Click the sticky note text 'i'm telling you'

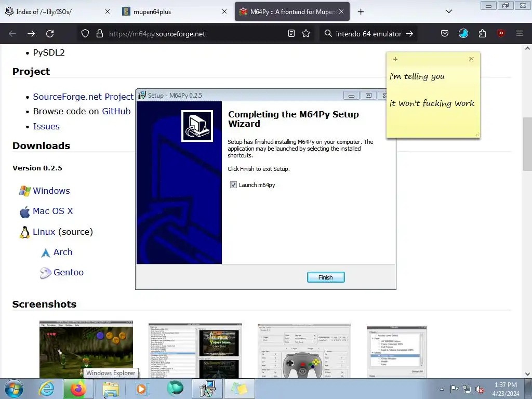[x=417, y=76]
